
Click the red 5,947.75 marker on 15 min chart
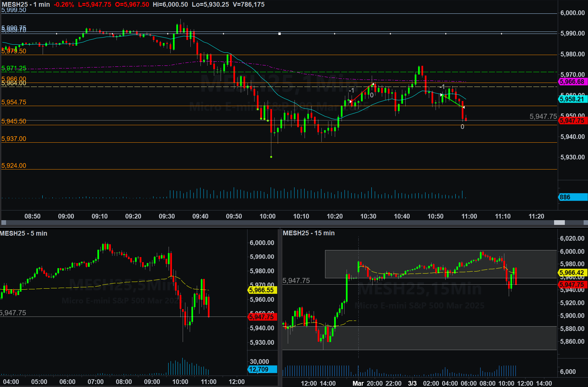[573, 285]
